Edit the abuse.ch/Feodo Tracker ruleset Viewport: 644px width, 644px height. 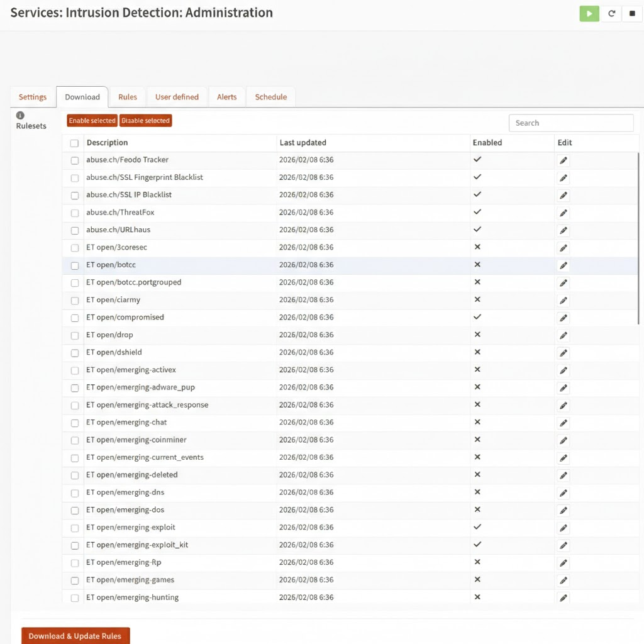pyautogui.click(x=563, y=160)
